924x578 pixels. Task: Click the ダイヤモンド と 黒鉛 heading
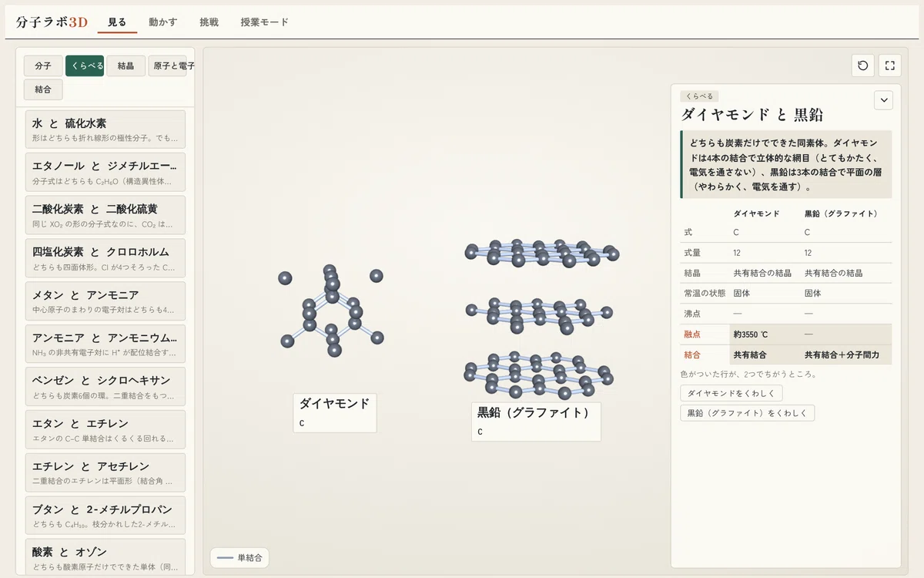(752, 115)
